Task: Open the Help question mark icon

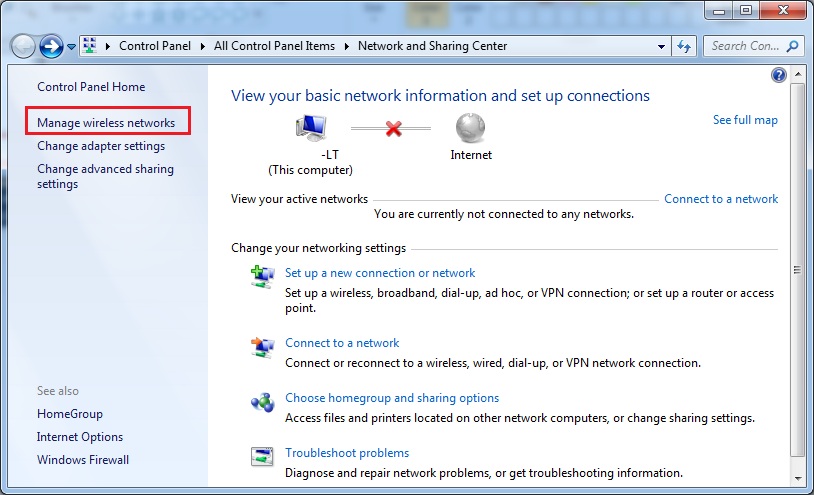Action: [779, 75]
